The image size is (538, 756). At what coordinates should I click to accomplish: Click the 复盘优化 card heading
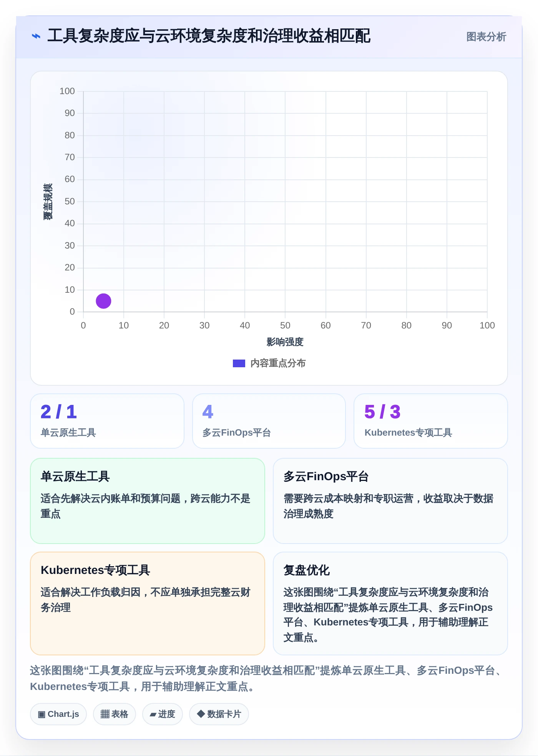click(x=306, y=570)
